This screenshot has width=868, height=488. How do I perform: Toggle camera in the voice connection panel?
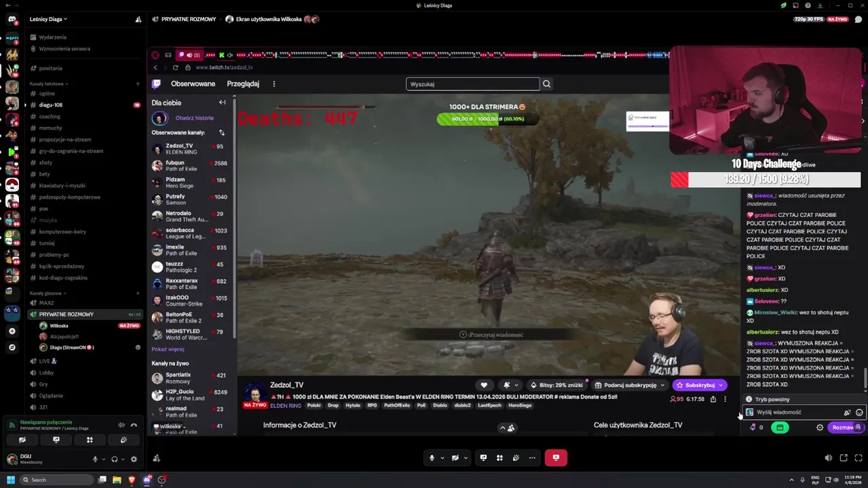pyautogui.click(x=22, y=440)
